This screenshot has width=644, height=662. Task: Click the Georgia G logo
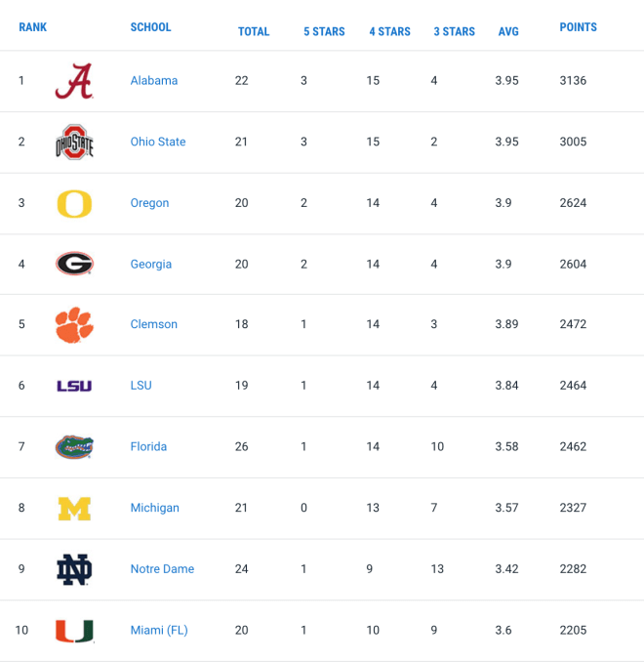(74, 264)
